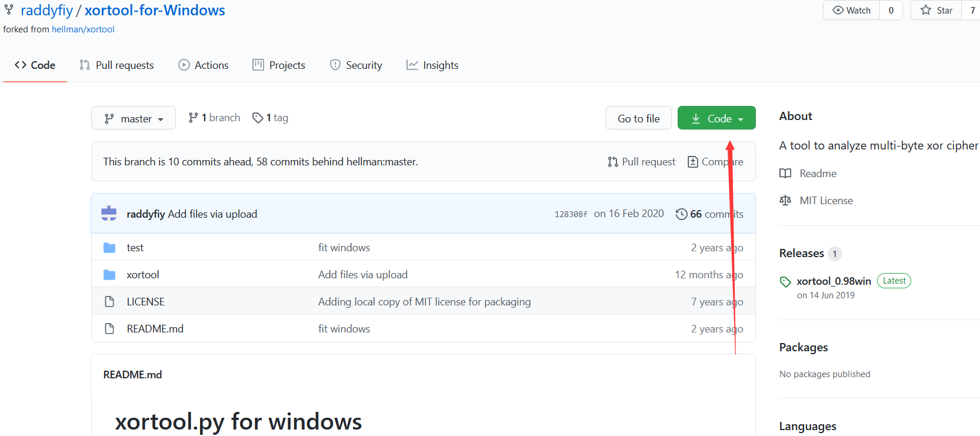Switch to the Code tab
This screenshot has height=436, width=980.
pos(35,65)
